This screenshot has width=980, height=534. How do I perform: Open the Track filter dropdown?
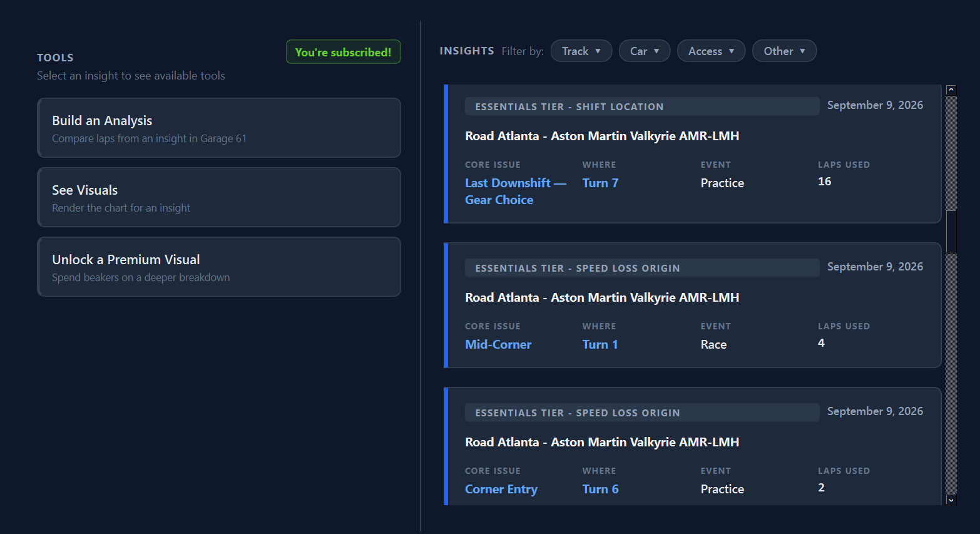(581, 51)
